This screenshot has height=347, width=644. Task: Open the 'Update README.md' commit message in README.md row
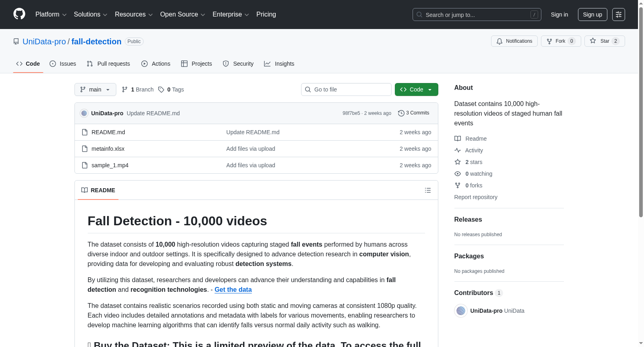[x=253, y=132]
